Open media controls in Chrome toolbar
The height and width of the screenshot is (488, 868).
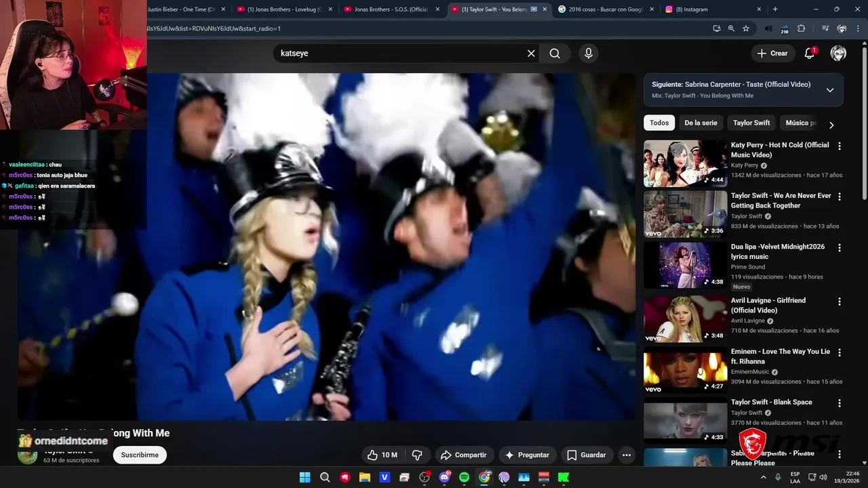pos(825,28)
